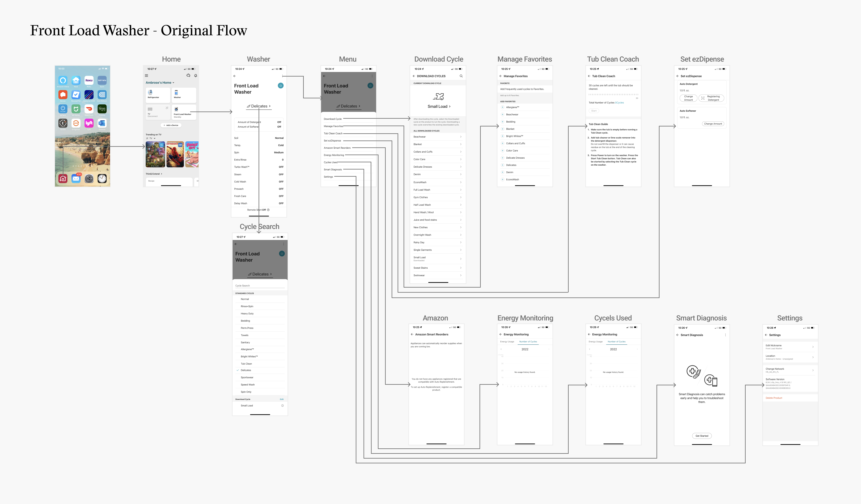
Task: Go to previous year in Energy Monitoring frame
Action: tap(501, 349)
